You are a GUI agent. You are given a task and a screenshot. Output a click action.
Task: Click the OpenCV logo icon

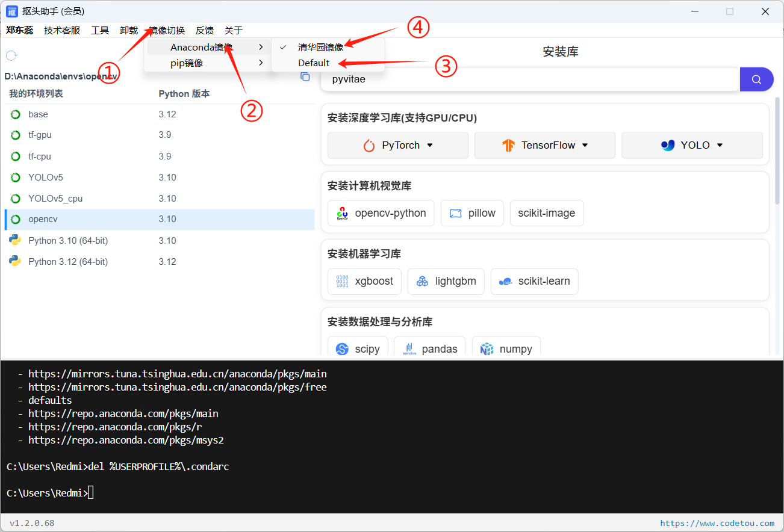tap(342, 213)
